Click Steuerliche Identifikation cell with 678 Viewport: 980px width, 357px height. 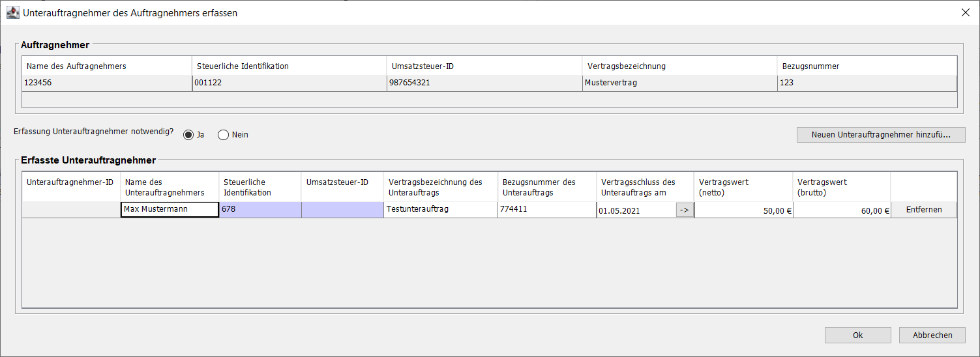[260, 210]
